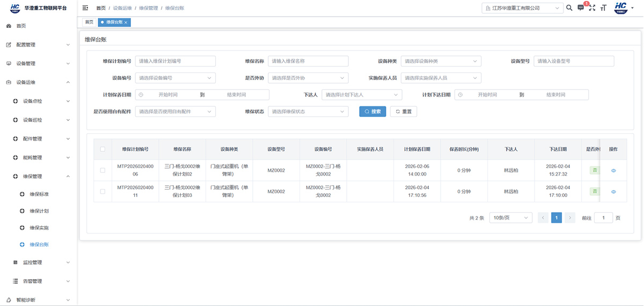Click the 维保标准 plus-circle icon

pos(22,194)
